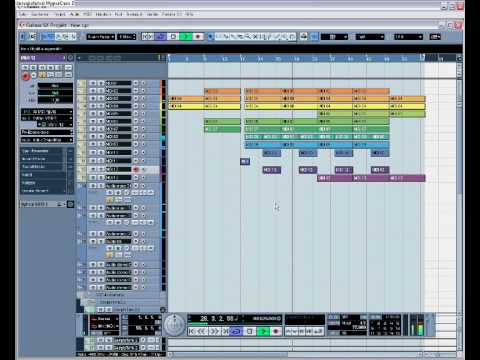Click the red Record Enable button in Inspector
The height and width of the screenshot is (360, 480).
tap(25, 76)
